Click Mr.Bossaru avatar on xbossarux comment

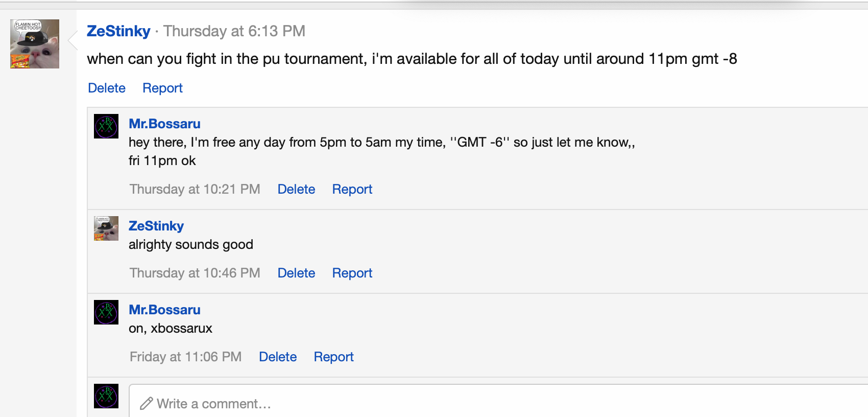pyautogui.click(x=106, y=312)
